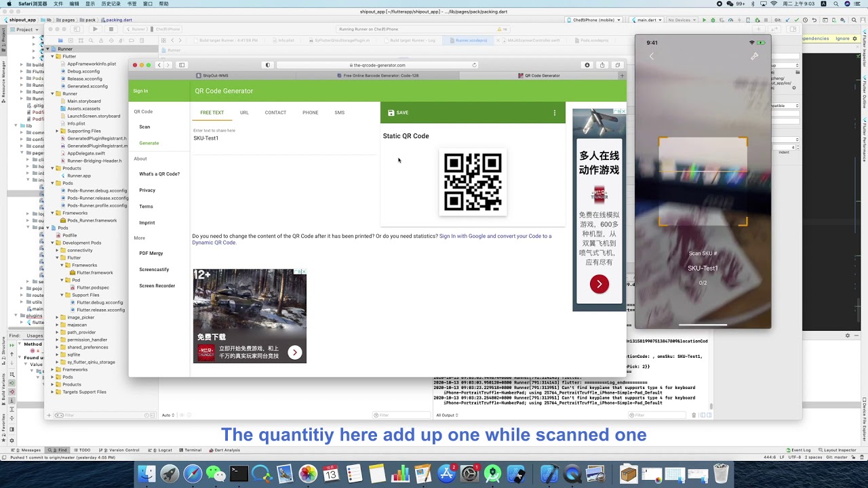The width and height of the screenshot is (868, 488).
Task: Collapse the Products group in Xcode navigator
Action: (x=53, y=168)
